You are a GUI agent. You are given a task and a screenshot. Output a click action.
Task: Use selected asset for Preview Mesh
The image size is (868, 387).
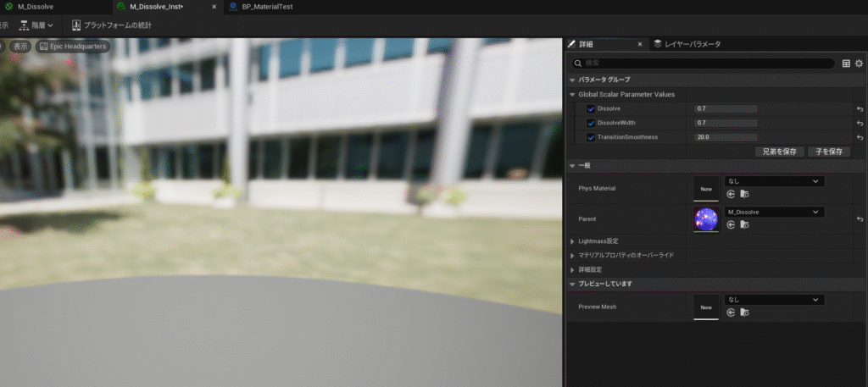pos(731,312)
